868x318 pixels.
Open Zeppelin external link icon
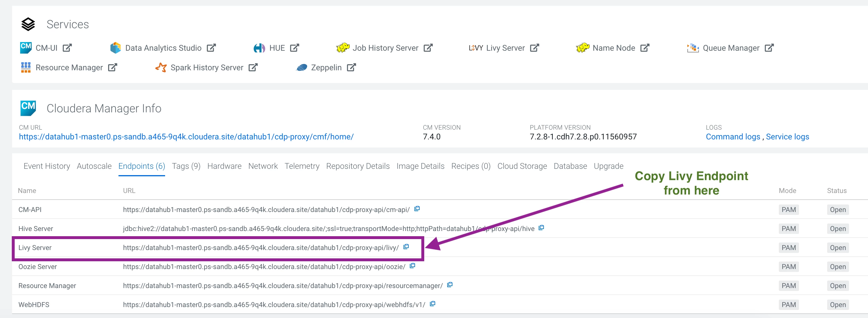[351, 67]
